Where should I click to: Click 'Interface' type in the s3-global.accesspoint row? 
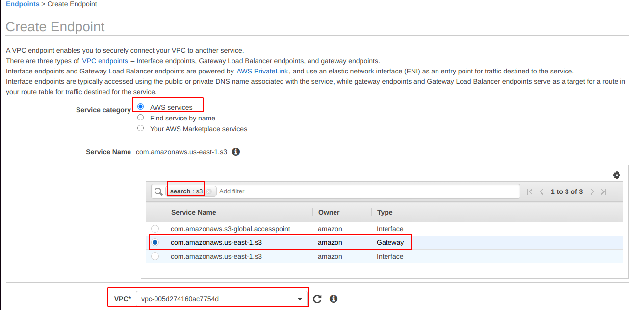point(390,229)
